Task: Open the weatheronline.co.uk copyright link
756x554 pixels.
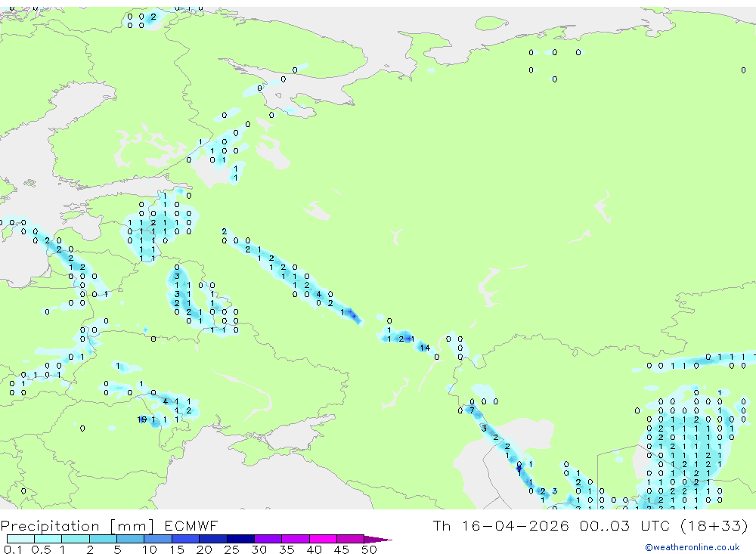Action: pyautogui.click(x=692, y=547)
